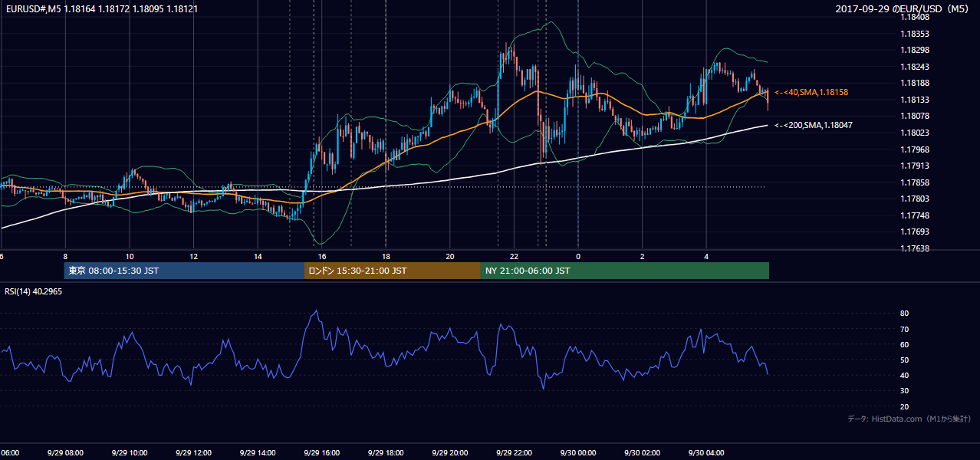Click the 9/30 00:00 time axis label
Viewport: 980px width, 460px height.
[577, 452]
